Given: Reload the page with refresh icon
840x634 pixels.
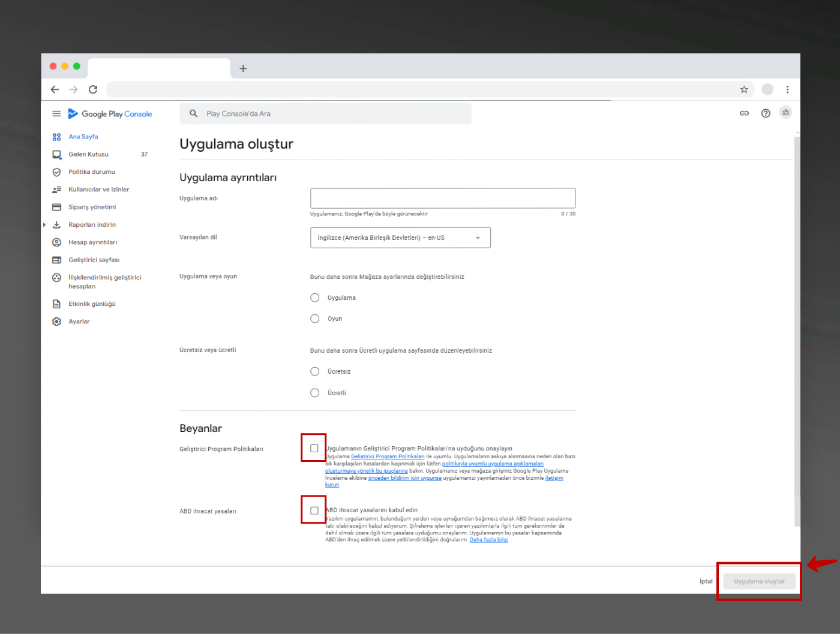Looking at the screenshot, I should coord(93,89).
